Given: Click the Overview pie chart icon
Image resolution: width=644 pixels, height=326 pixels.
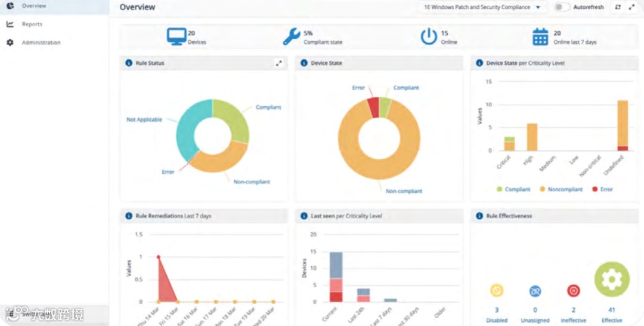Looking at the screenshot, I should (x=10, y=6).
